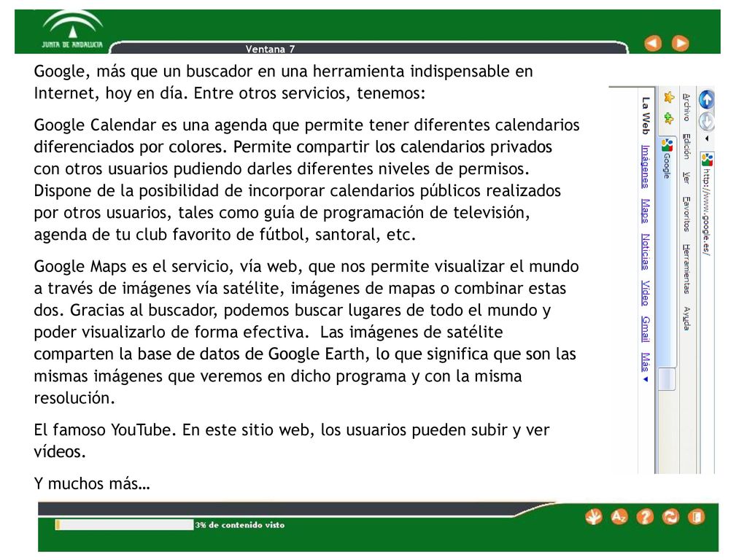Go to the previous slide with the left arrow

point(653,43)
